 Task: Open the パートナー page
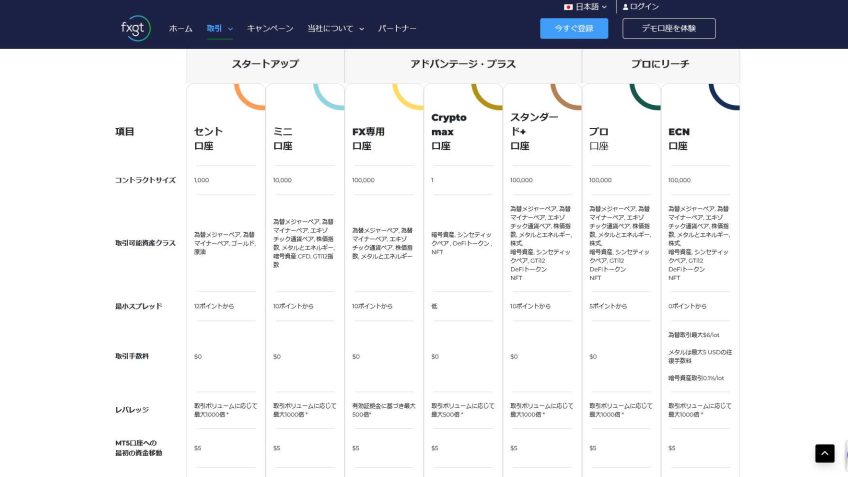(x=397, y=29)
